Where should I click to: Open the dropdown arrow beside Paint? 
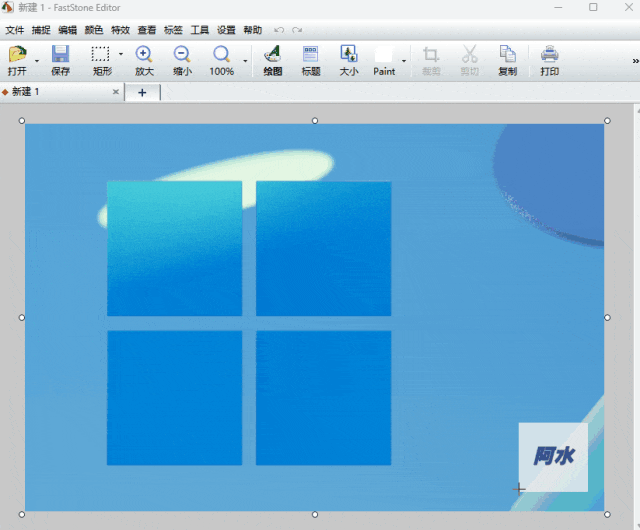pos(404,61)
